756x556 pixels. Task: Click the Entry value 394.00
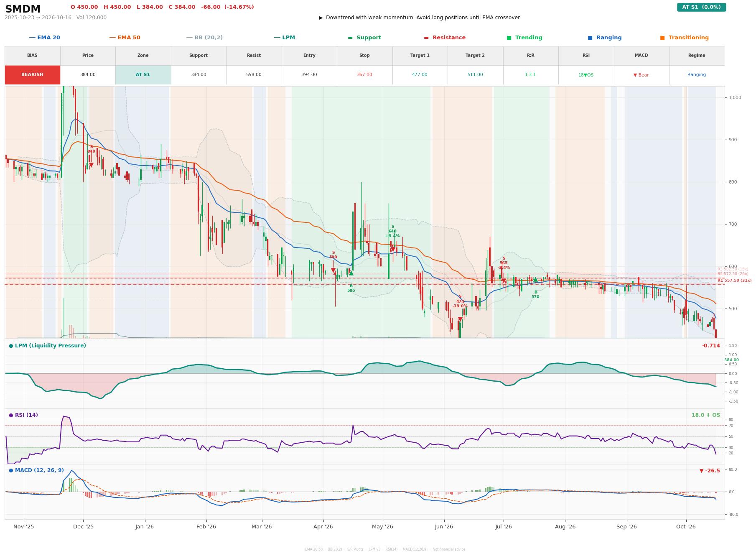[x=309, y=75]
